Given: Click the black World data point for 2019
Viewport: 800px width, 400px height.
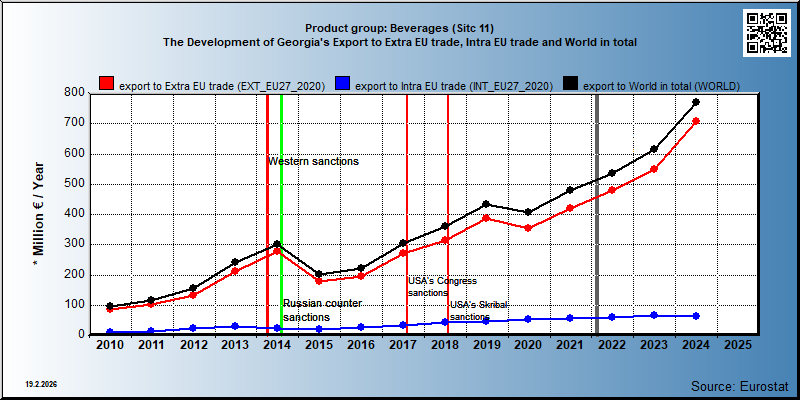Looking at the screenshot, I should coord(486,204).
